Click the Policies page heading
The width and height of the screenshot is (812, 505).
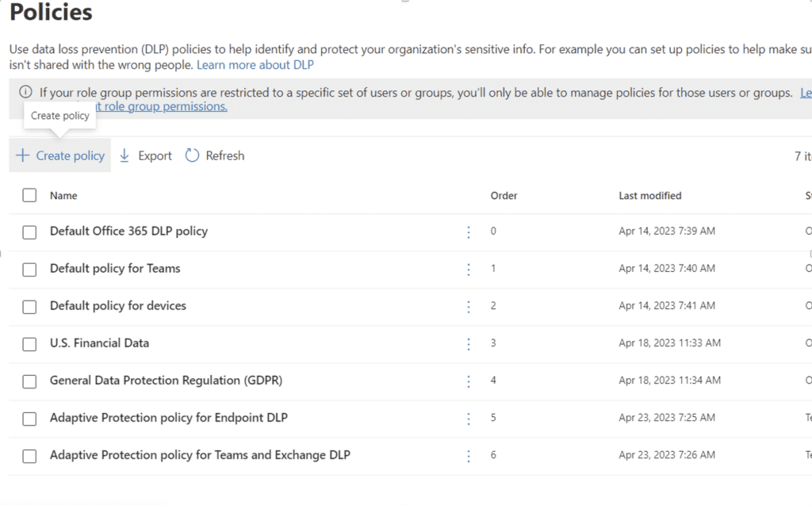click(x=51, y=11)
